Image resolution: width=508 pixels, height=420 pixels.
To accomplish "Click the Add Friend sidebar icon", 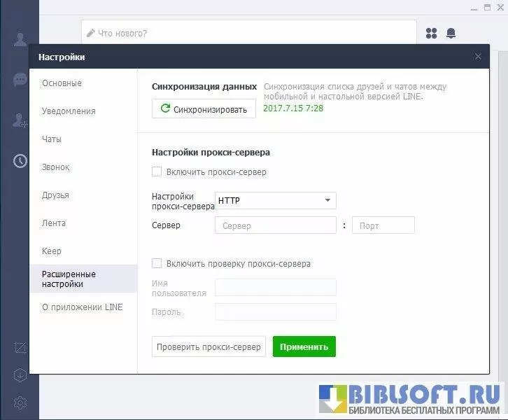I will [20, 120].
